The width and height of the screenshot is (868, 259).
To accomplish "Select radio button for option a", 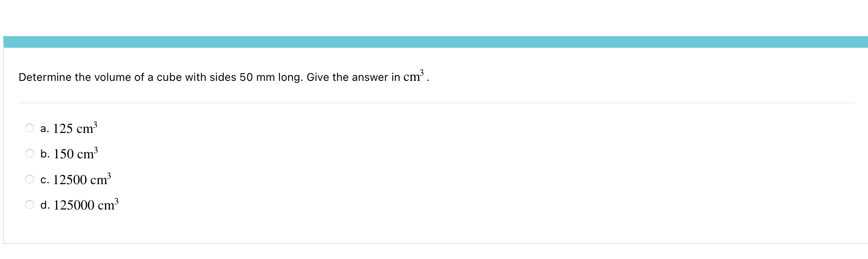I will point(29,126).
